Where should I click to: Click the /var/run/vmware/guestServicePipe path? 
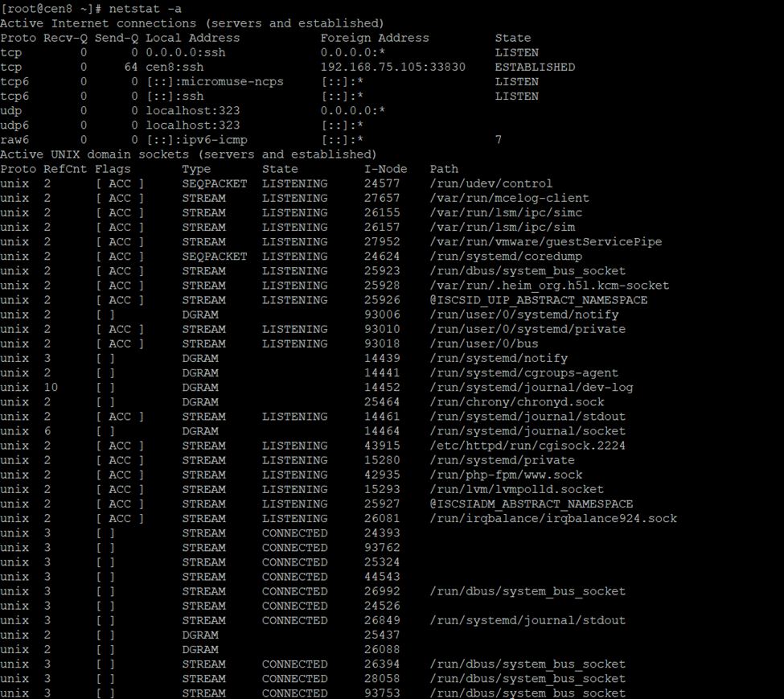[545, 241]
